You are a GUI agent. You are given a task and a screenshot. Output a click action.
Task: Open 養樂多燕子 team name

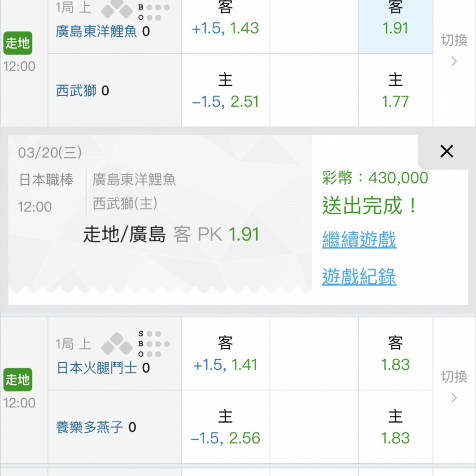pos(89,427)
